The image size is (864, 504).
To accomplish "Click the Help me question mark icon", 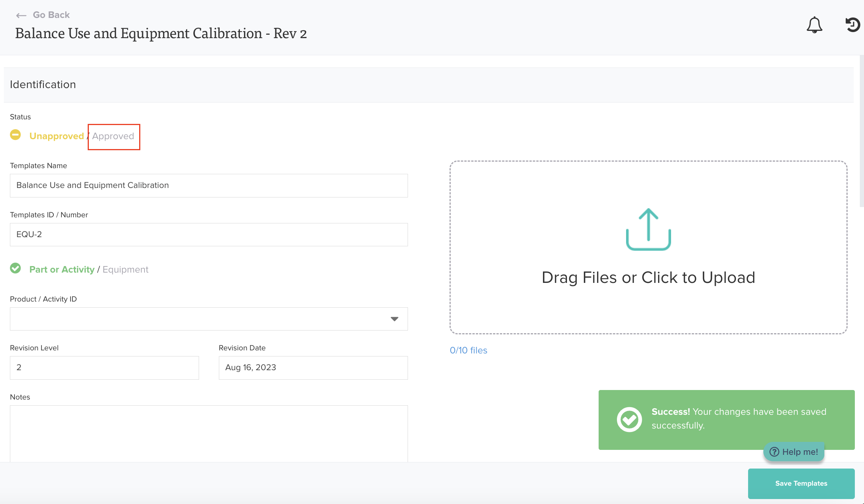I will tap(774, 452).
